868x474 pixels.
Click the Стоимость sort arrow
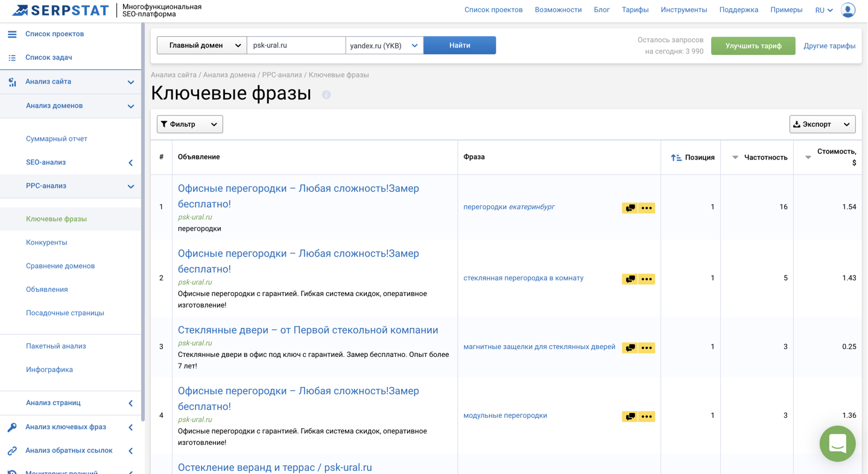808,158
